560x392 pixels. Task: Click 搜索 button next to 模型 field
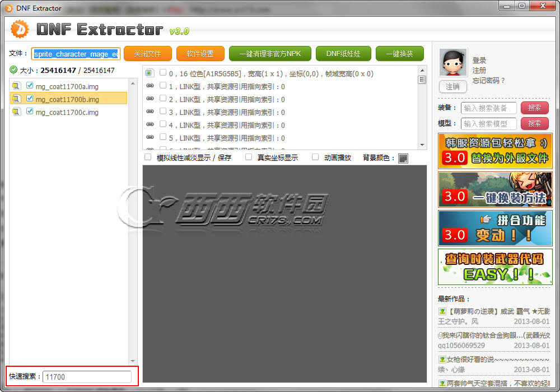point(535,124)
